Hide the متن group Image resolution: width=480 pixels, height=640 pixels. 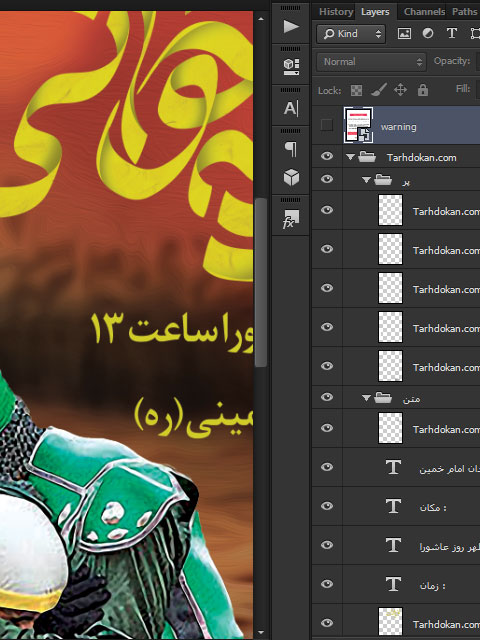[x=327, y=397]
